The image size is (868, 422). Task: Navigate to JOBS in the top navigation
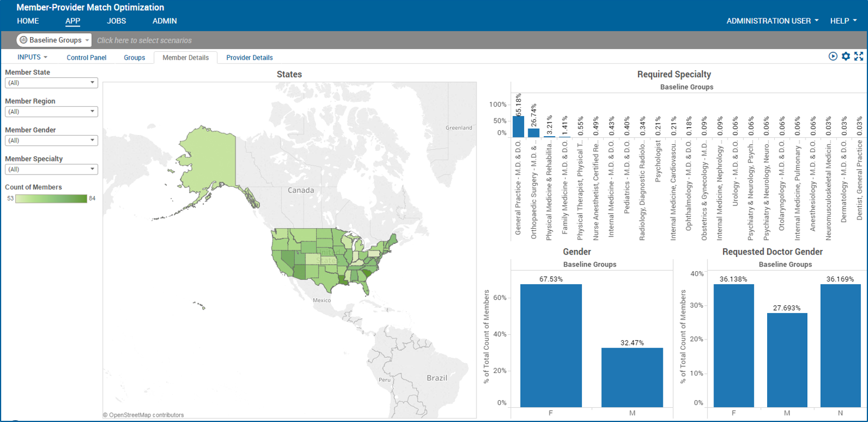click(116, 21)
